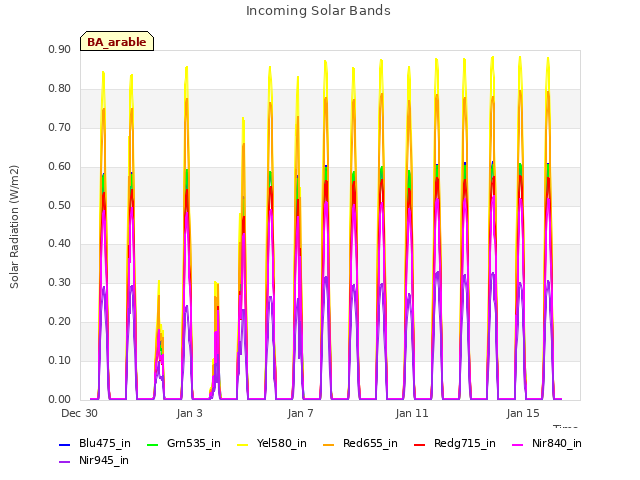Click the Jan 15 x-axis tick label

coord(523,413)
